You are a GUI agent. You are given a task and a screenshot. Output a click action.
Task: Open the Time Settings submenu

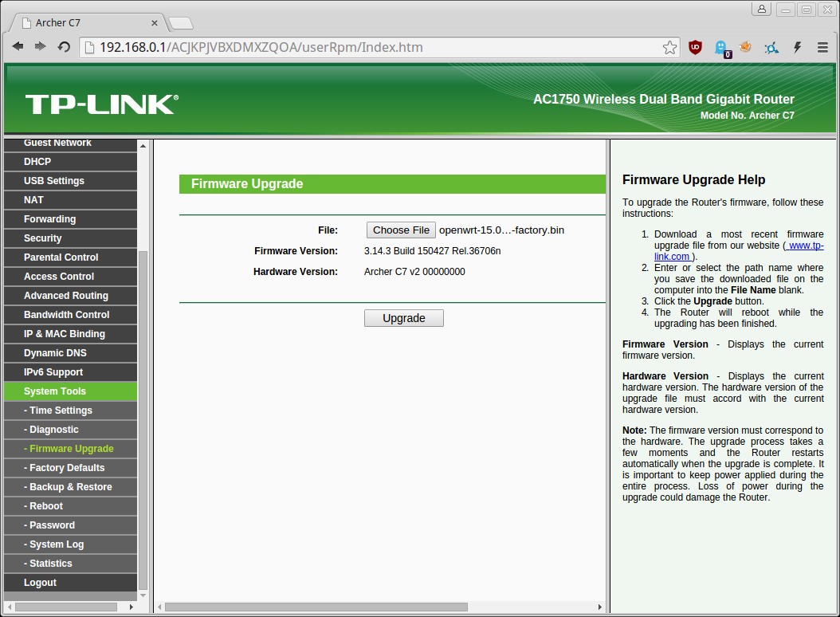pyautogui.click(x=71, y=410)
